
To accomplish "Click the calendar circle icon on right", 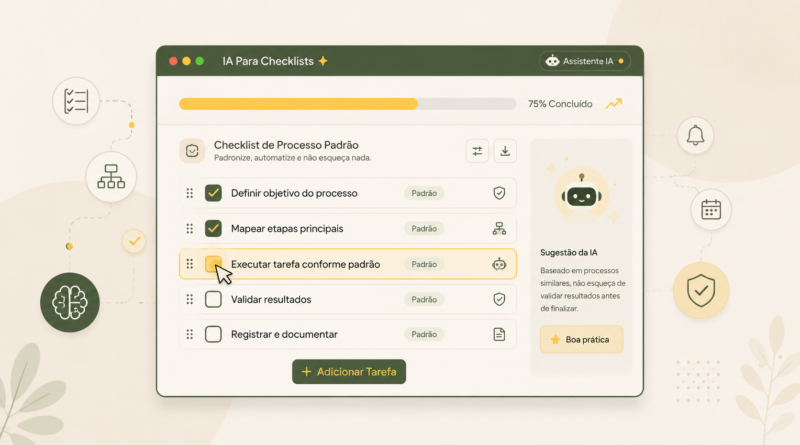I will coord(711,210).
